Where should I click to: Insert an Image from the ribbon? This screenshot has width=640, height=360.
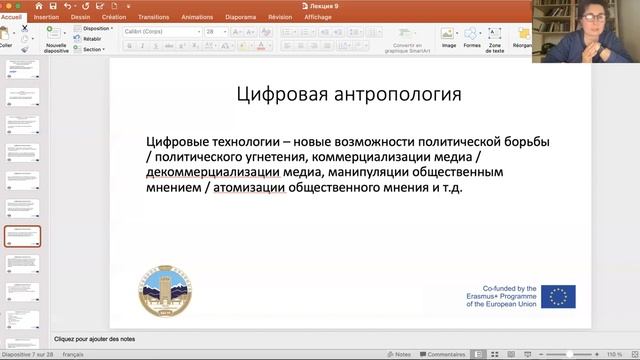pyautogui.click(x=449, y=37)
